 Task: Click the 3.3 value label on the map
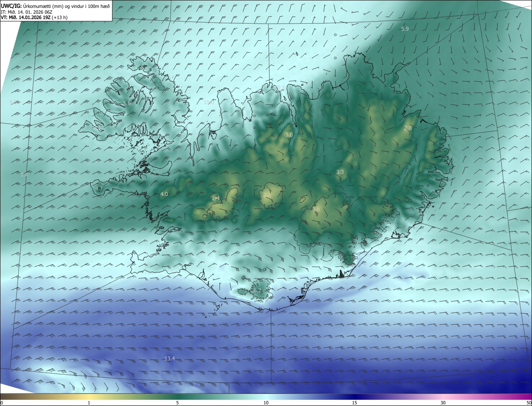click(340, 172)
